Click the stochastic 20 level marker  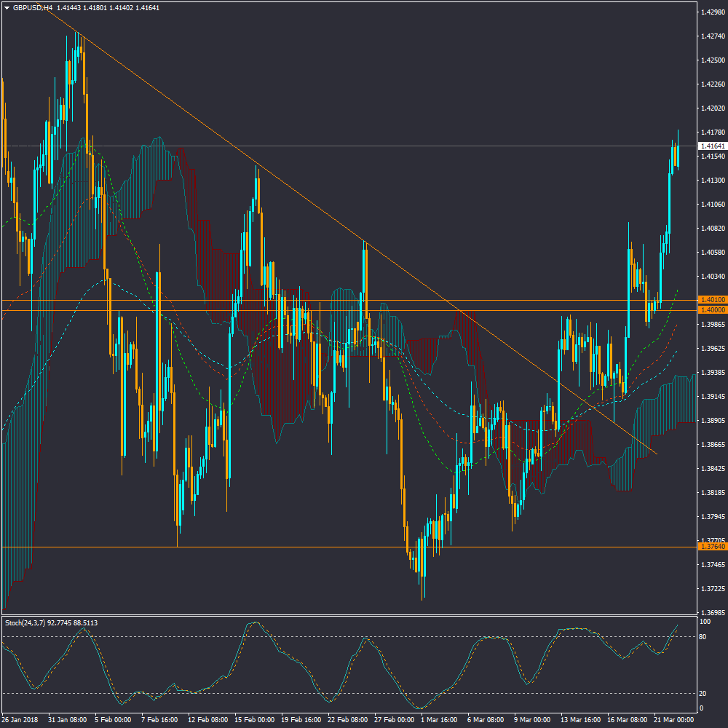[x=704, y=693]
